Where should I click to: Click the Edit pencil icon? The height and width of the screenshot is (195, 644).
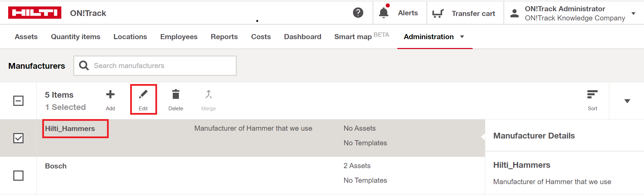click(x=143, y=94)
